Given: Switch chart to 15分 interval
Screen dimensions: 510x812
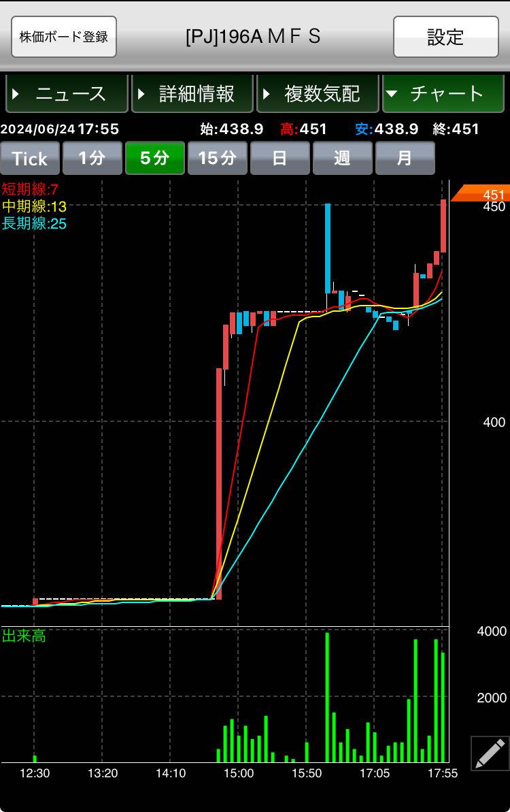Looking at the screenshot, I should pos(217,159).
